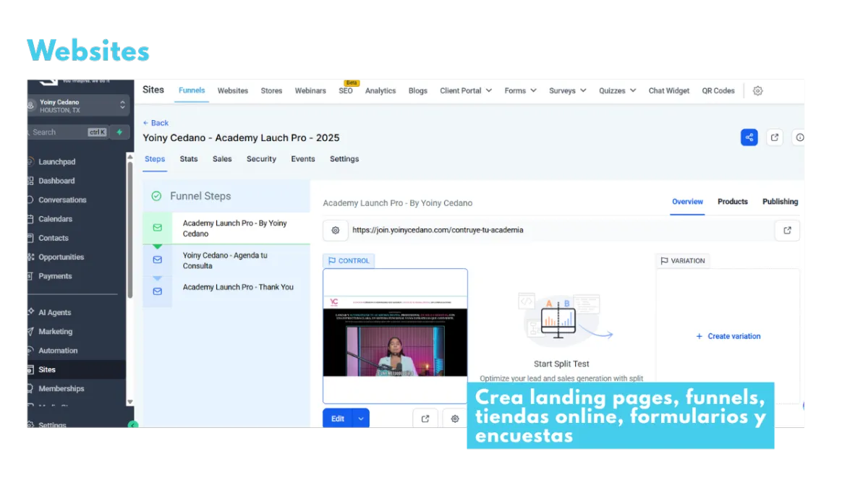Open Automation in the sidebar
Viewport: 868px width, 488px height.
(x=58, y=351)
